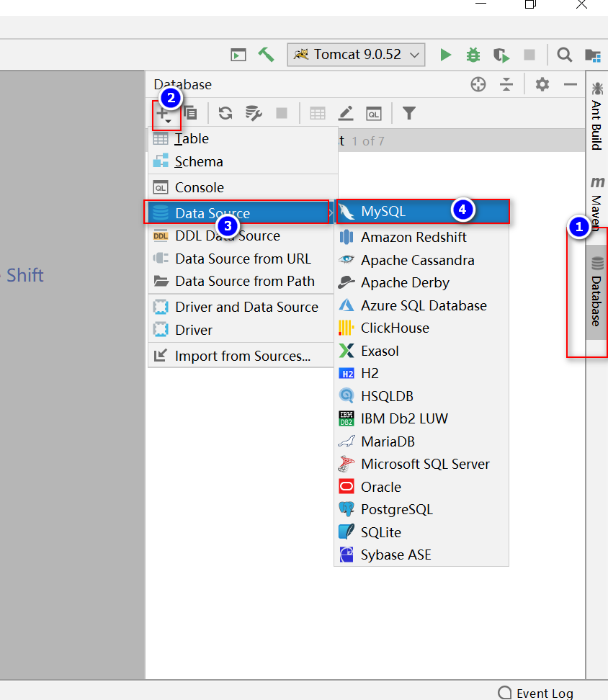Click the filter funnel icon
608x700 pixels.
pyautogui.click(x=409, y=113)
